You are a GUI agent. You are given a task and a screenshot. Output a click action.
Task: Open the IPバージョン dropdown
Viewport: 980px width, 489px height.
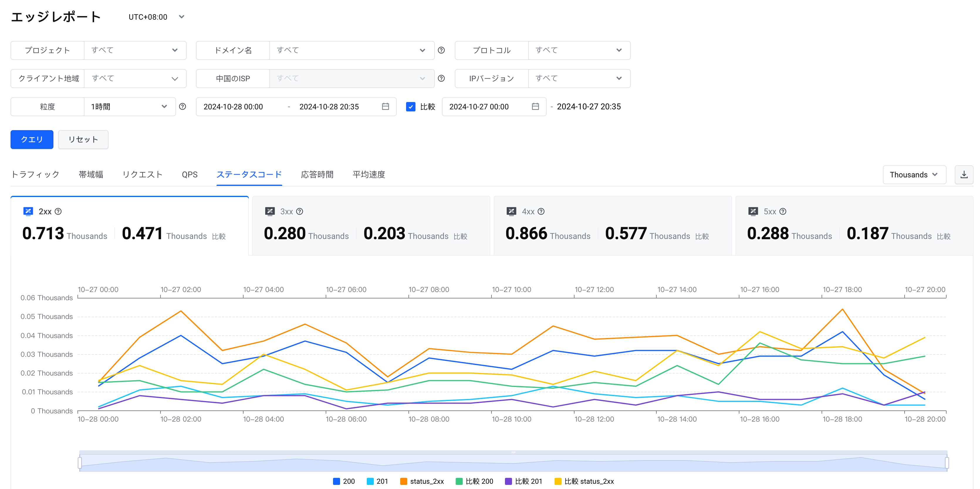(579, 78)
